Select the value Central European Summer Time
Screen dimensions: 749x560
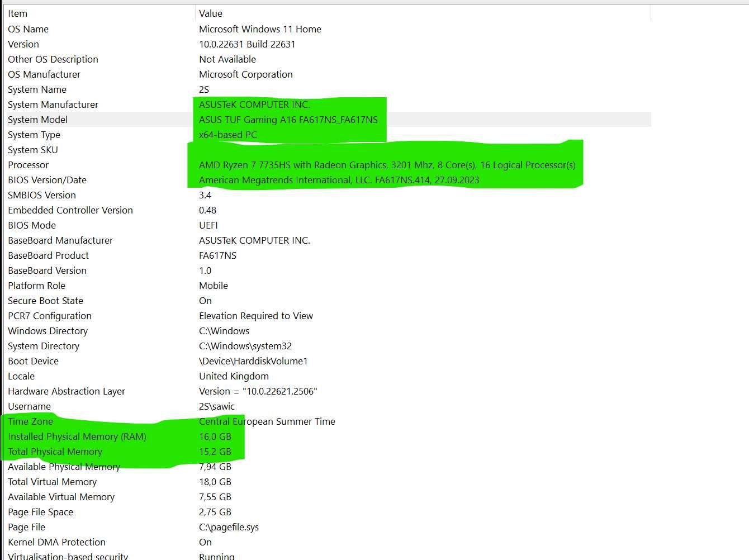click(267, 421)
